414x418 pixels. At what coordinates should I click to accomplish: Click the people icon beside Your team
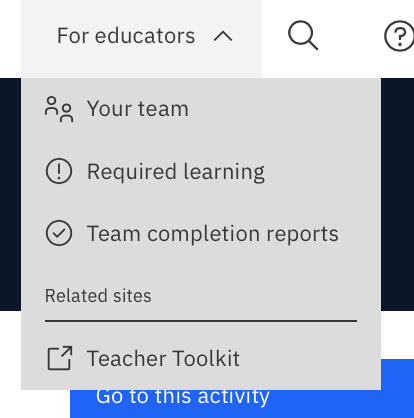(59, 109)
